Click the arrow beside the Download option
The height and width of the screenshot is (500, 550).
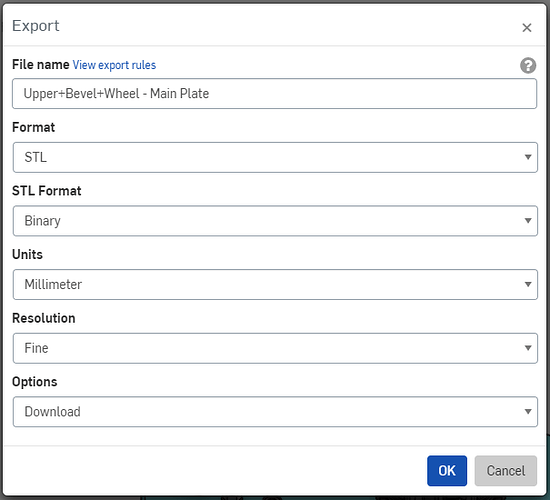point(528,412)
